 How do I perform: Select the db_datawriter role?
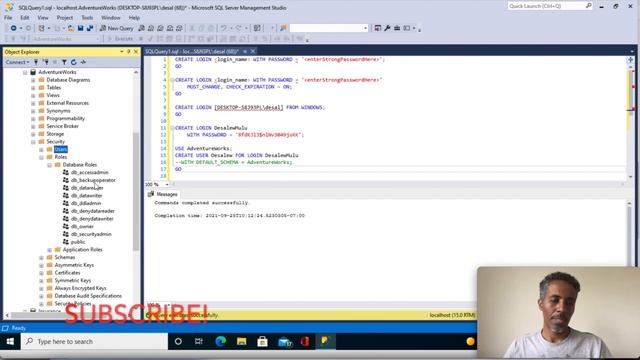click(86, 196)
